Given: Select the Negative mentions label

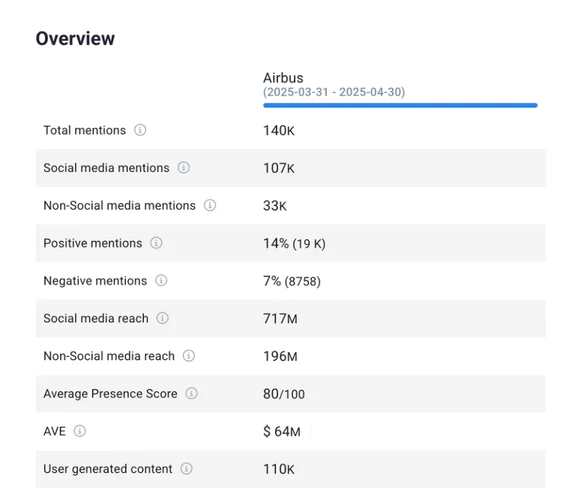Looking at the screenshot, I should [x=95, y=281].
